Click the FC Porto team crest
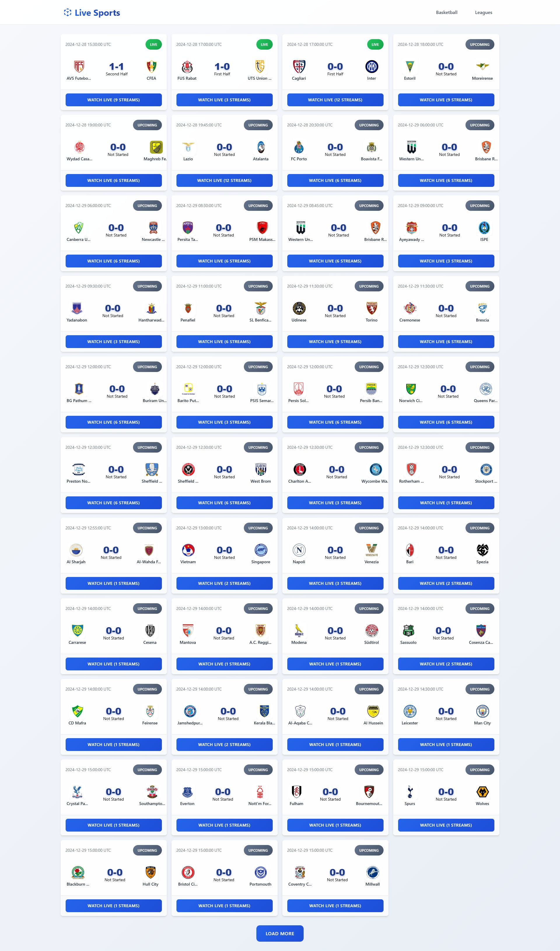 tap(299, 147)
